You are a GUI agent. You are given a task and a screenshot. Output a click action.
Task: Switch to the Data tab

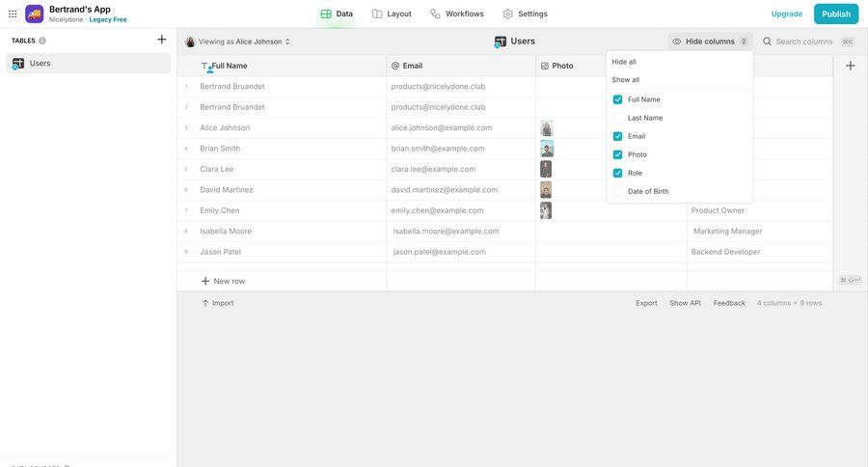coord(337,14)
